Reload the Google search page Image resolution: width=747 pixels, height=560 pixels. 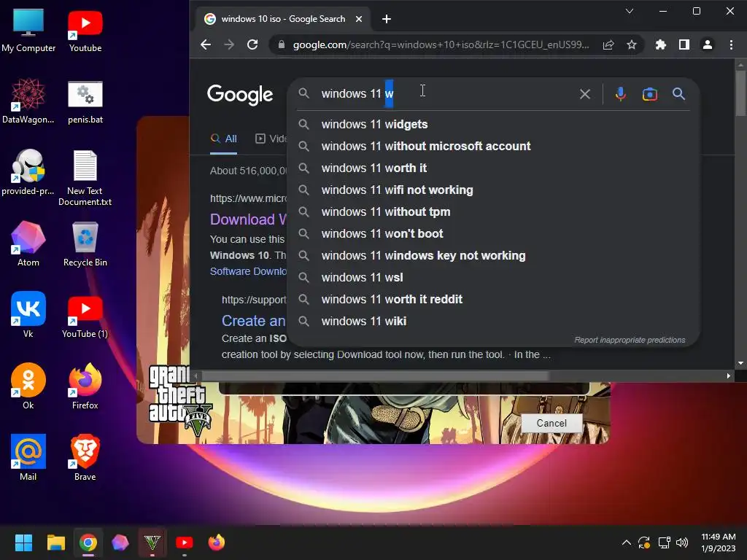tap(252, 44)
